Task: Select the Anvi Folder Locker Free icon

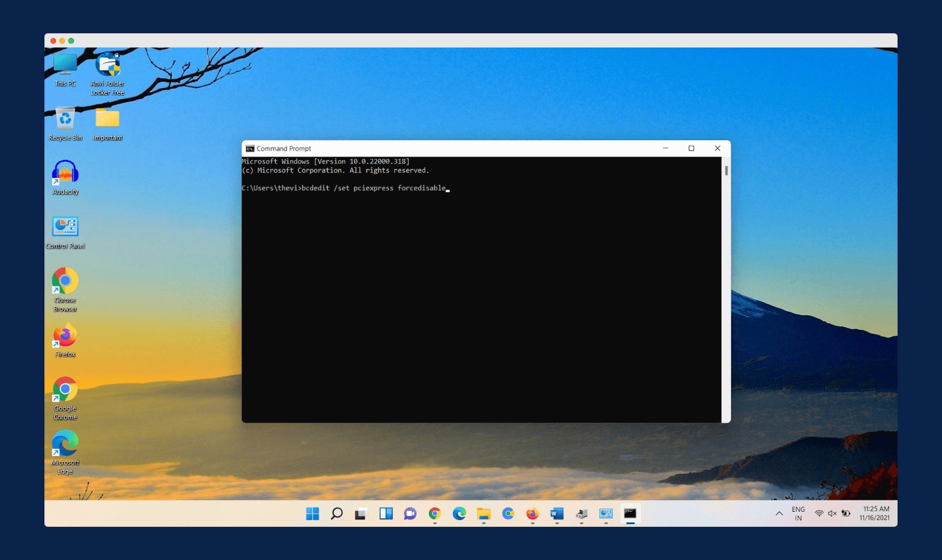Action: 108,66
